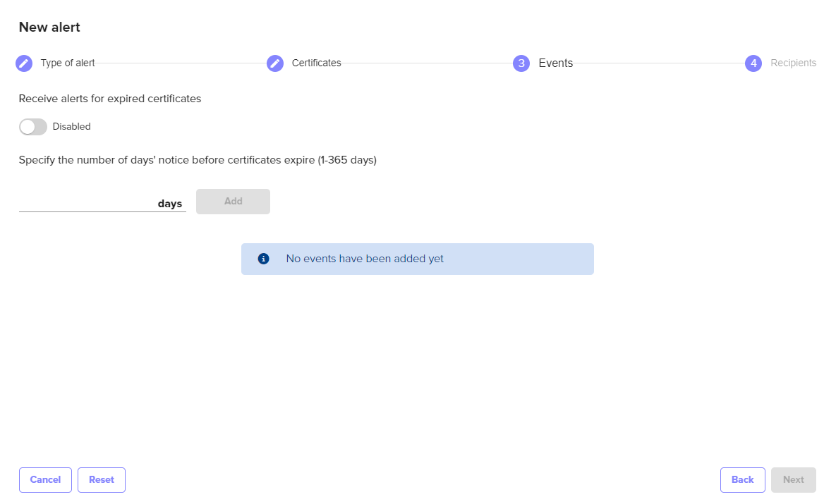Viewport: 836px width, 504px height.
Task: Go back with the Back button
Action: click(x=742, y=480)
